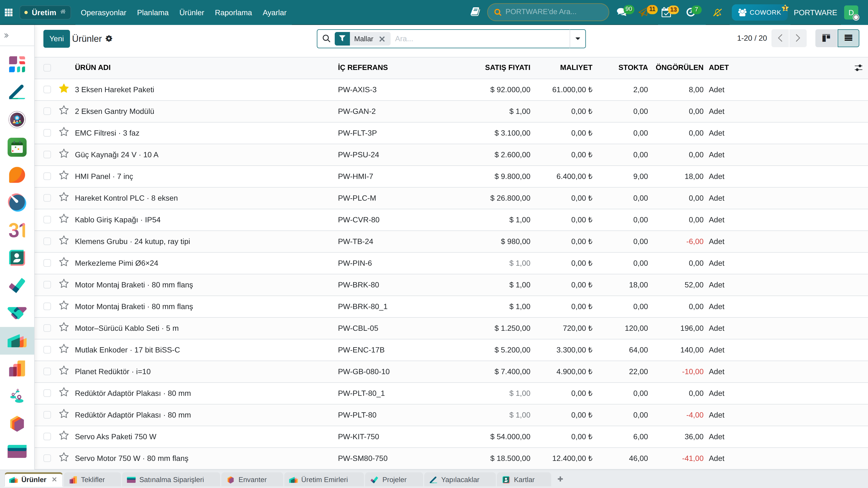868x488 pixels.
Task: Tick the checkbox for EMC Filtresi
Action: 47,133
